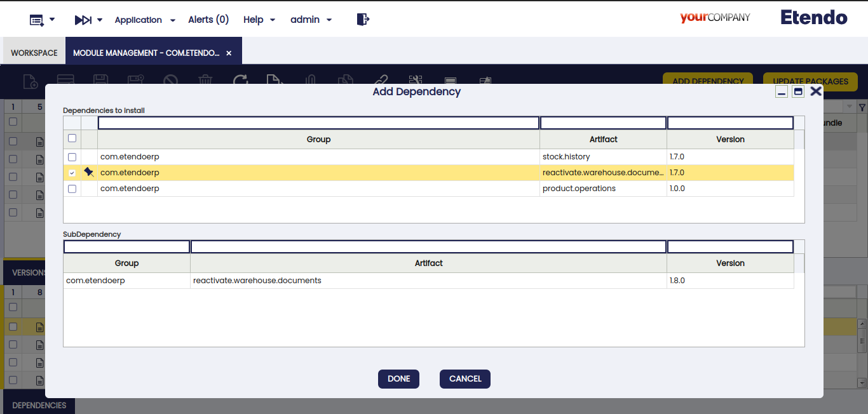Click the CANCEL button
The width and height of the screenshot is (868, 414).
point(465,378)
